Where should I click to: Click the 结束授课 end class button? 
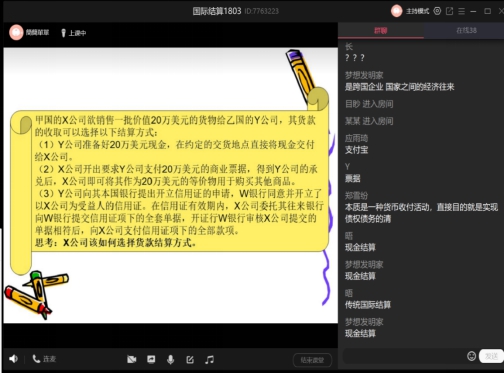point(312,360)
